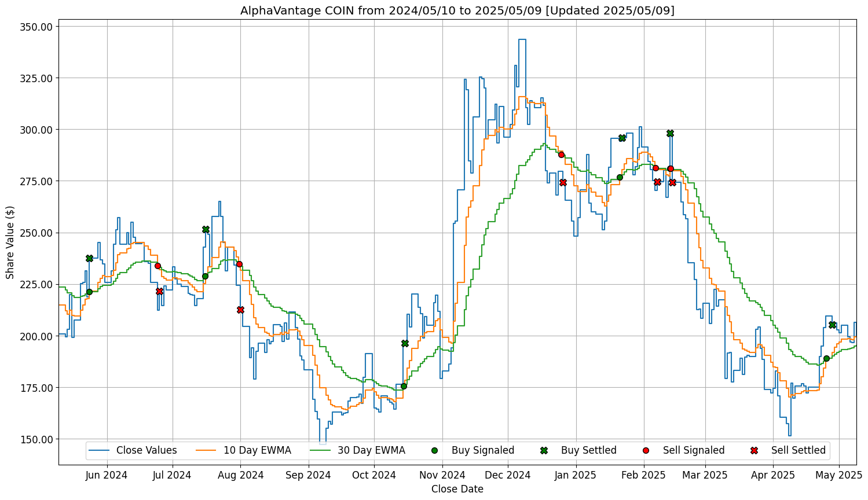Screen dimensions: 868x500
Task: Click the Buy Settled X in late May 2024
Action: tap(89, 258)
